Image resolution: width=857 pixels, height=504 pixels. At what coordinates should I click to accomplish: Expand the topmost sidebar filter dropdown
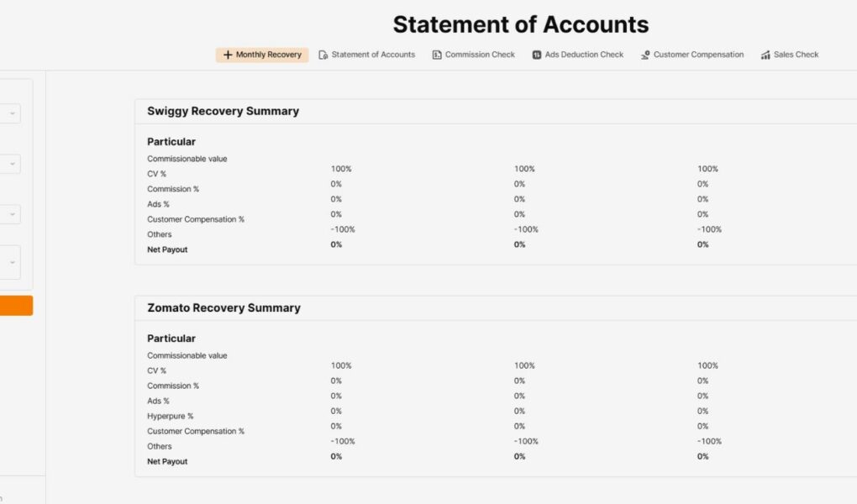coord(12,113)
